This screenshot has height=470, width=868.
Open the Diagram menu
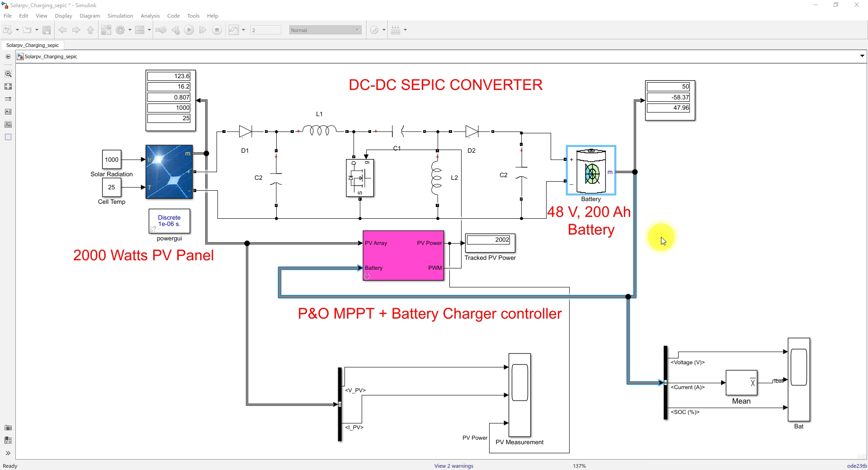(90, 15)
